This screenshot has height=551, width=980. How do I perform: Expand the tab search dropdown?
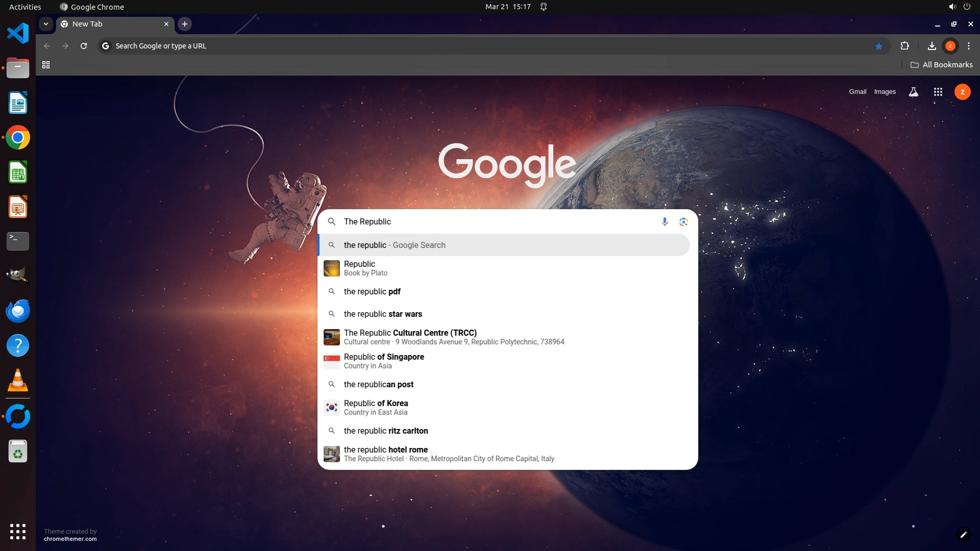click(x=46, y=24)
